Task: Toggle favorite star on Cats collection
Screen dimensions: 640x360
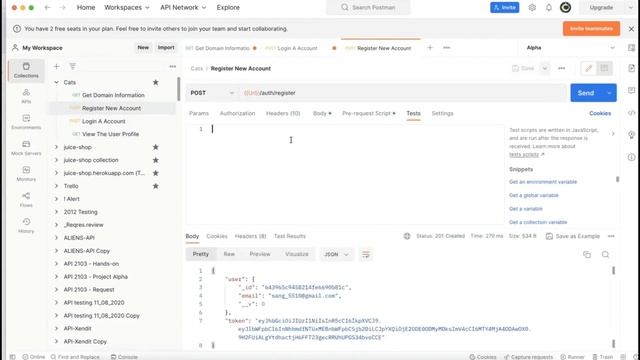Action: [x=156, y=82]
